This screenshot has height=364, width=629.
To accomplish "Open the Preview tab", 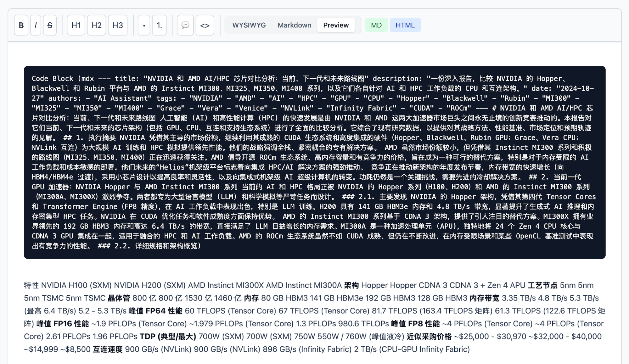I will coord(336,25).
